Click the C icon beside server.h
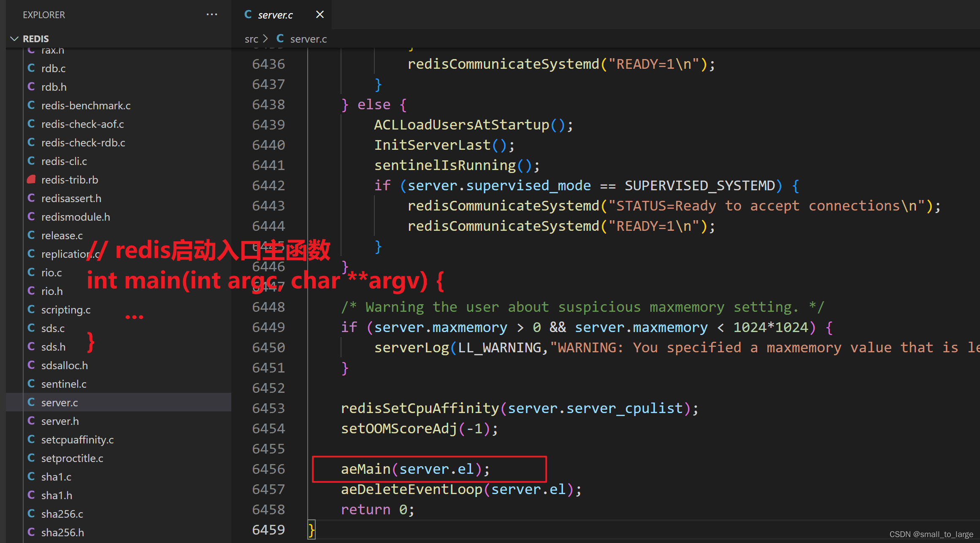 (x=31, y=421)
